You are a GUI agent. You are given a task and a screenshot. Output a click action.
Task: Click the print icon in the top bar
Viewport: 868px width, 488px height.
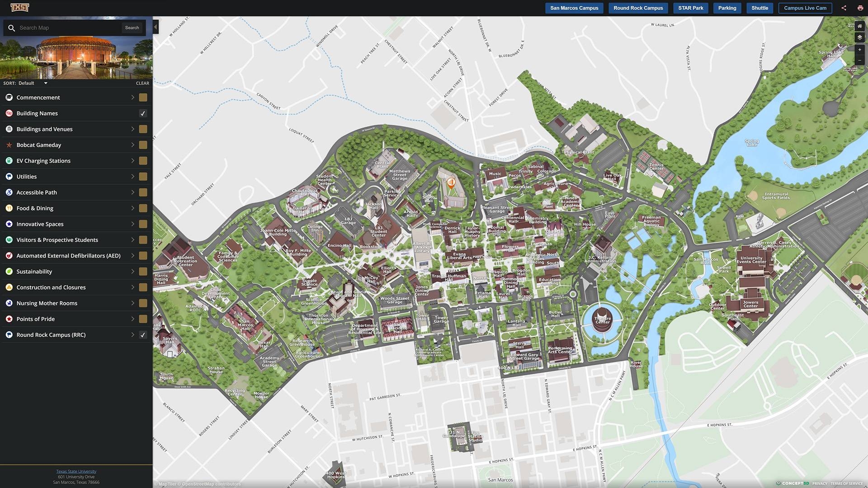[860, 8]
